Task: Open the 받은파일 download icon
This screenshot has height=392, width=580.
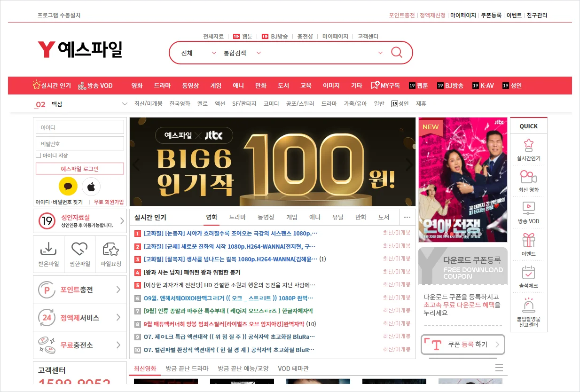Action: pos(48,249)
